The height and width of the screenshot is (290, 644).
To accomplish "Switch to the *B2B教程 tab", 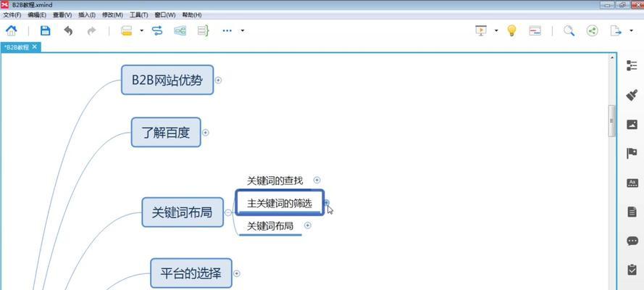I will pos(17,47).
